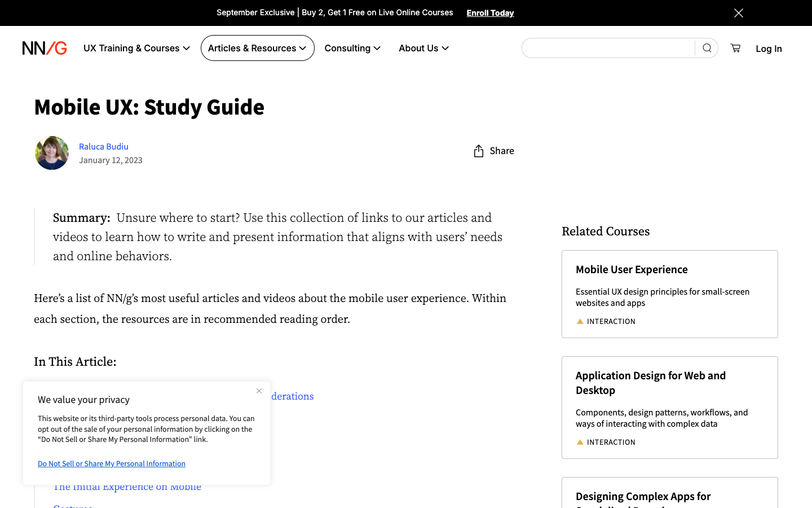Open Application Design for Web and Desktop course
812x508 pixels.
(670, 408)
